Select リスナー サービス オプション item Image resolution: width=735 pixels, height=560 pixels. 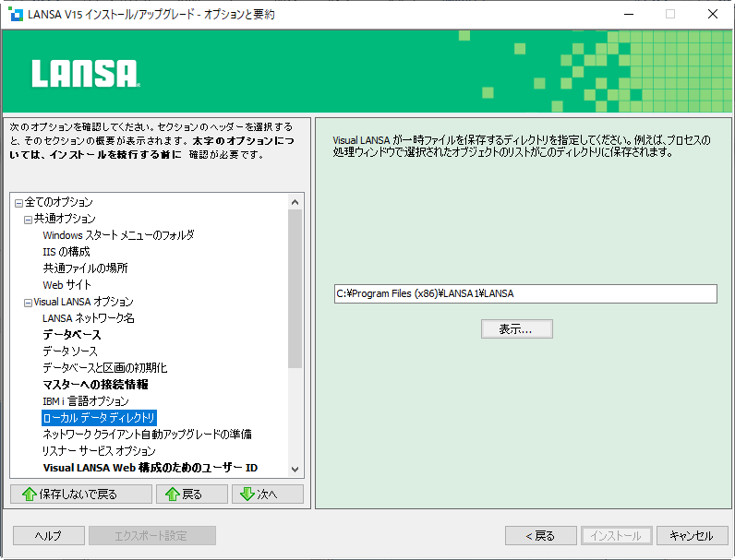click(x=99, y=451)
